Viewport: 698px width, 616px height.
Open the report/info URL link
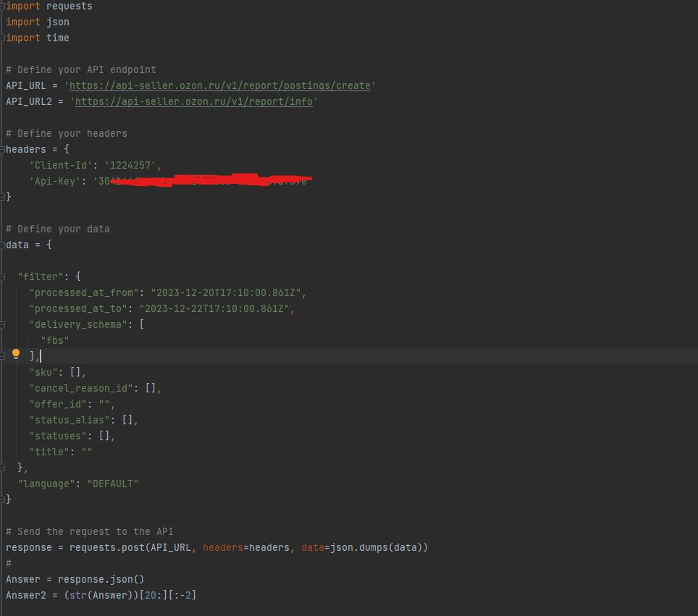[194, 101]
